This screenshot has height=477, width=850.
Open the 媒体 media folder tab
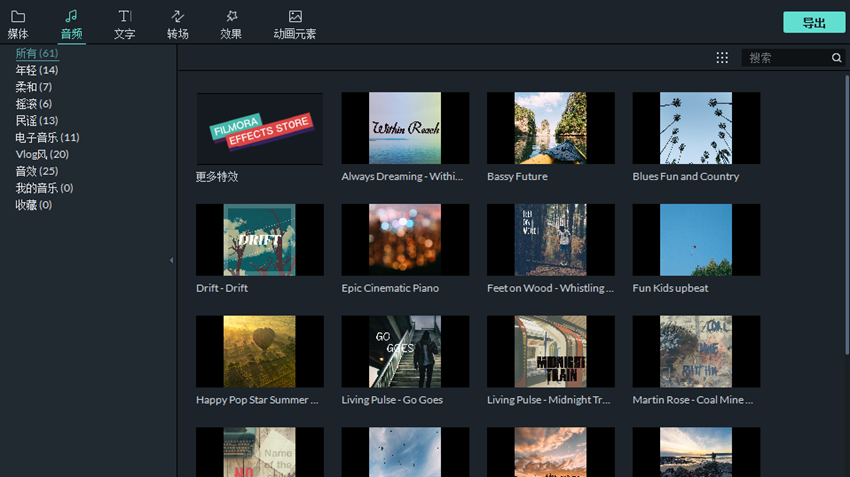[18, 25]
